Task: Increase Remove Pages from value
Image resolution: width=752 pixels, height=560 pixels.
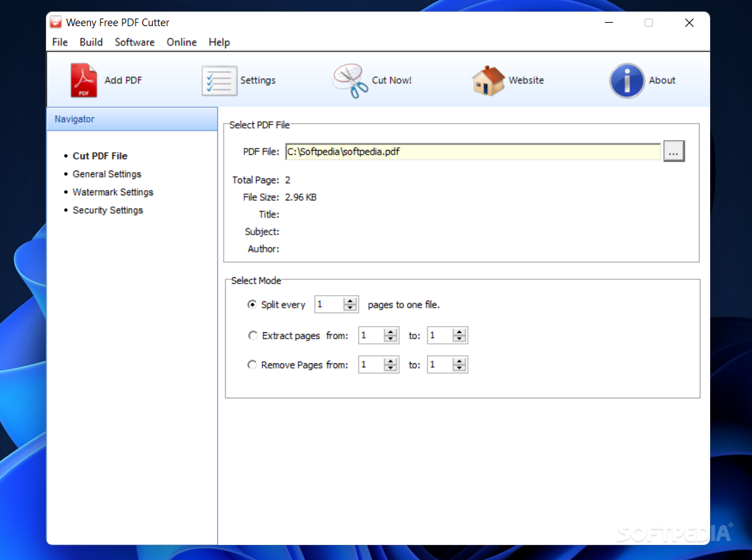Action: pyautogui.click(x=391, y=361)
